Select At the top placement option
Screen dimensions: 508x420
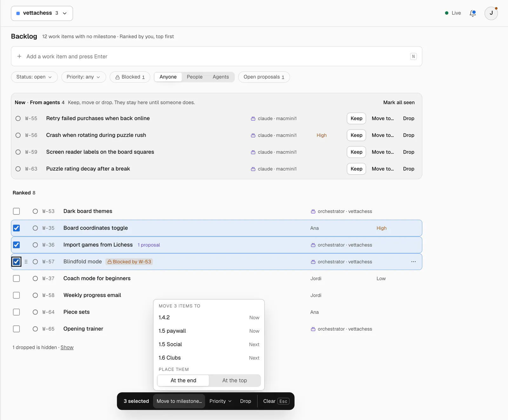point(235,381)
